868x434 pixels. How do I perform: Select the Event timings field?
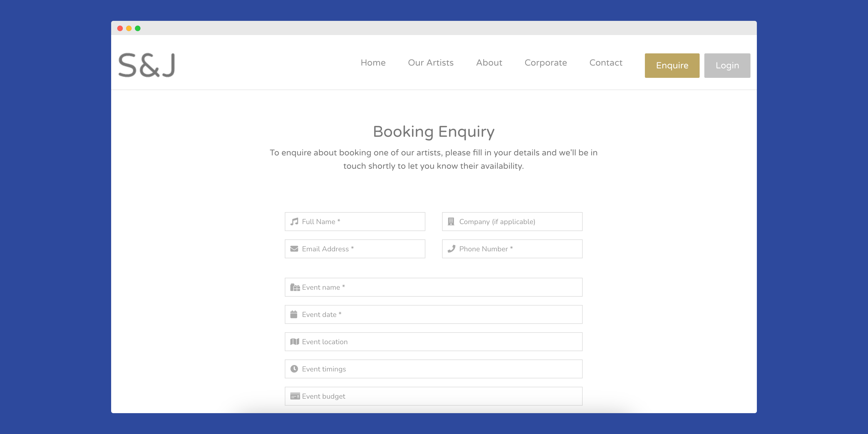tap(434, 369)
